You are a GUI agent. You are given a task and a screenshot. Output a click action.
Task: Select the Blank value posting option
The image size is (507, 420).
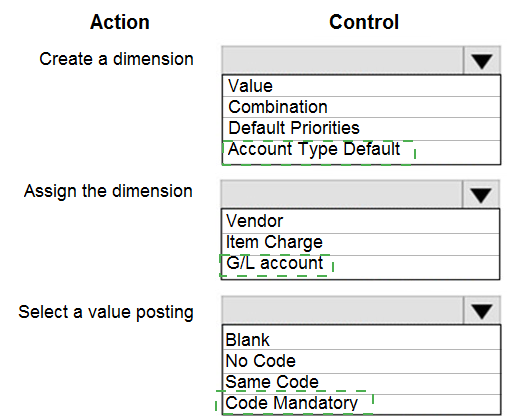pyautogui.click(x=361, y=337)
